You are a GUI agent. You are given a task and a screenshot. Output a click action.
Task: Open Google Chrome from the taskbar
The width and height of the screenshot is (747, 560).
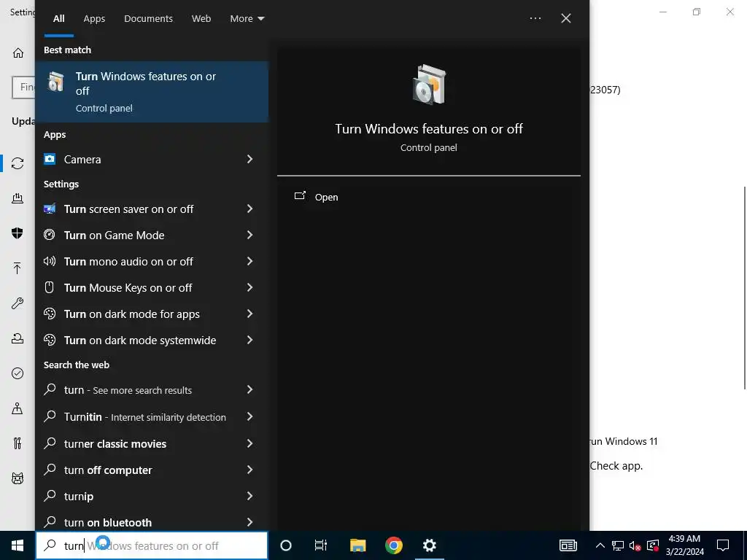point(393,545)
